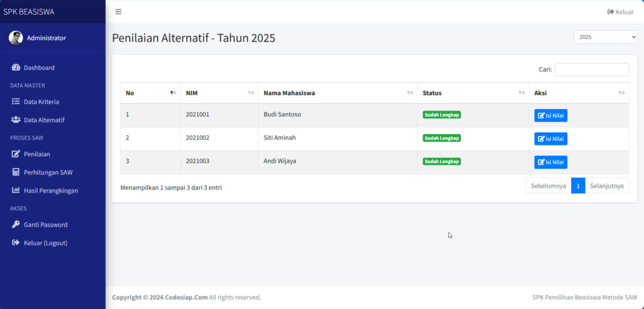Screen dimensions: 644x309
Task: Sort table by NIM column
Action: coord(219,93)
